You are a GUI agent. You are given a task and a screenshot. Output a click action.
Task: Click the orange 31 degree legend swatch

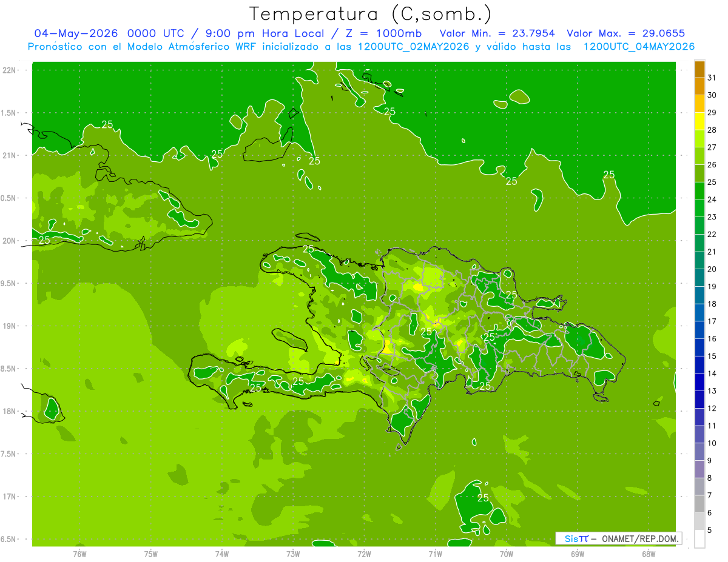point(699,69)
